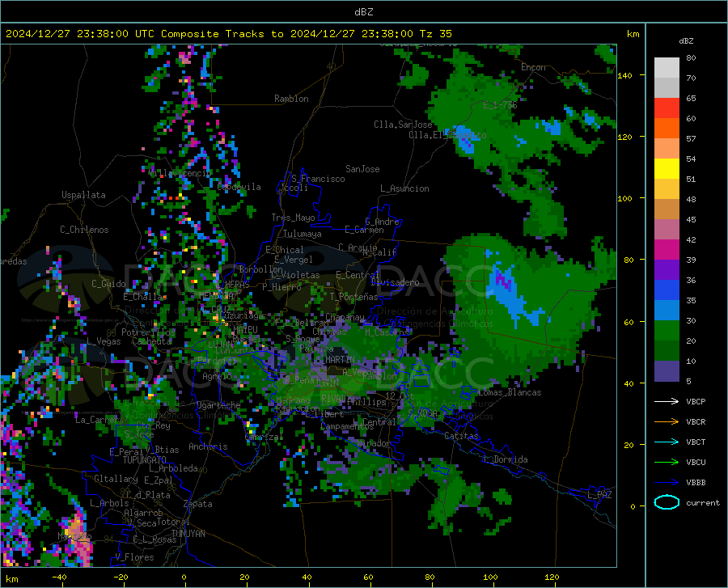Select the violet 36-39 dBZ legend swatch

(667, 270)
